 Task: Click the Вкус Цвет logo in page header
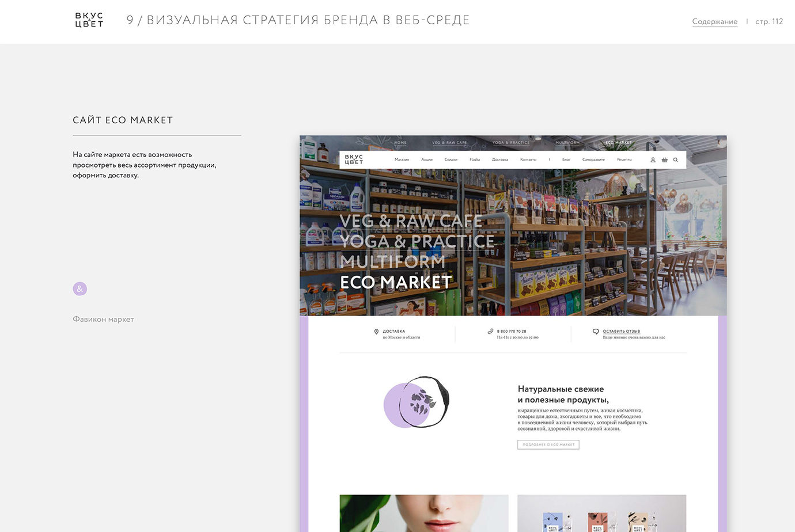(x=89, y=20)
